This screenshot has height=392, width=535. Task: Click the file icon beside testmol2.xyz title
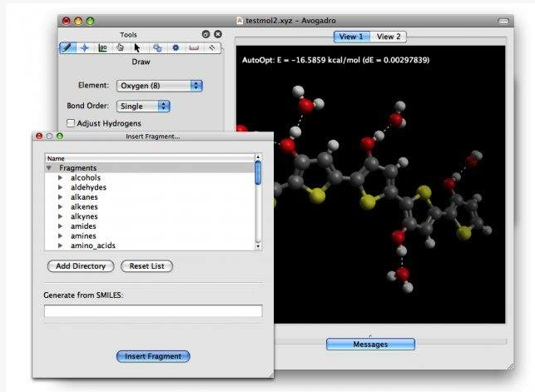point(240,21)
